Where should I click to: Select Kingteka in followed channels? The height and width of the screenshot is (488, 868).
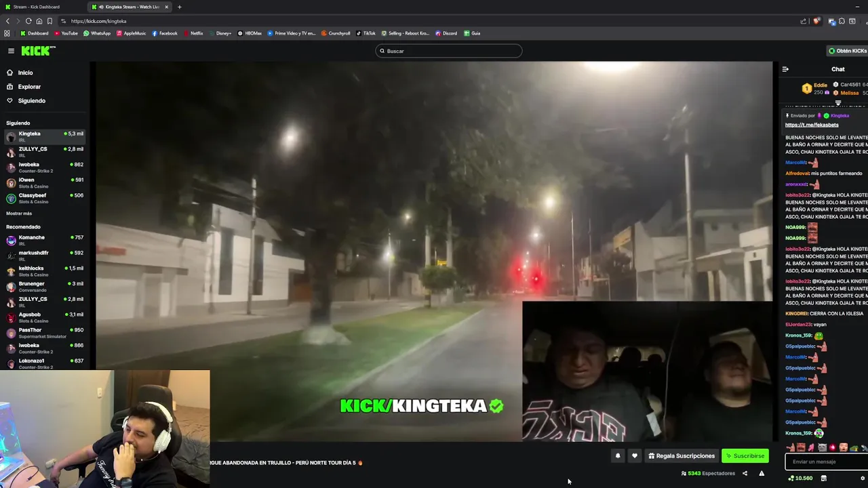(x=45, y=136)
